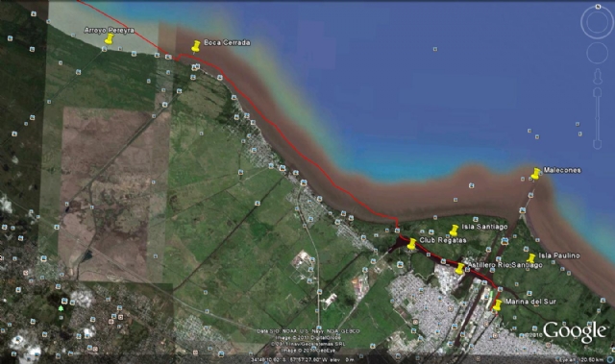Click the north N indicator on compass
Screen dimensions: 615x364
coord(598,7)
